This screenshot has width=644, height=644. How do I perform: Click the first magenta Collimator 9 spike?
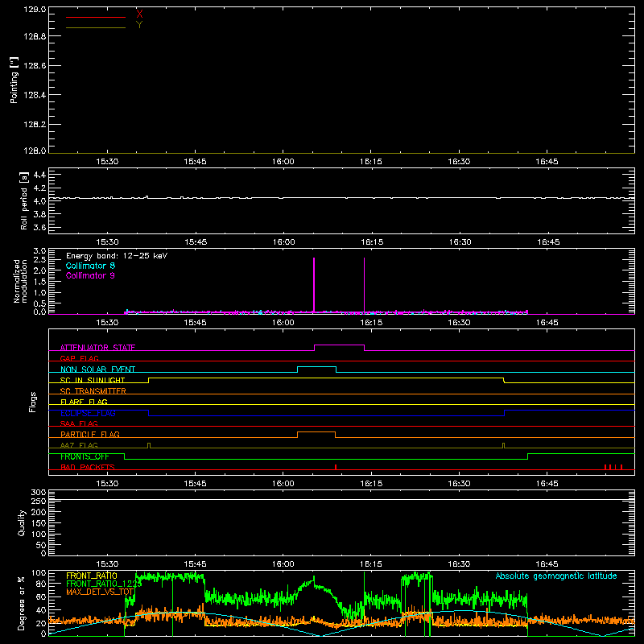pyautogui.click(x=314, y=286)
